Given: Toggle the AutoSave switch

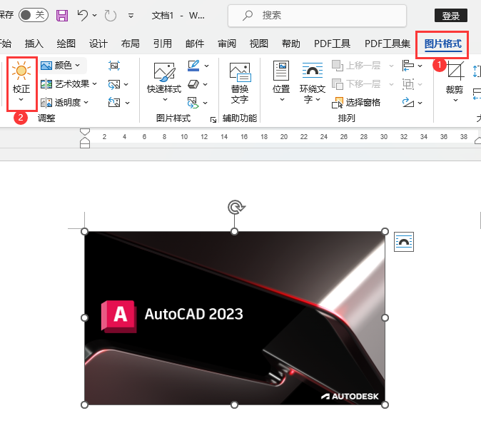Looking at the screenshot, I should (x=34, y=15).
